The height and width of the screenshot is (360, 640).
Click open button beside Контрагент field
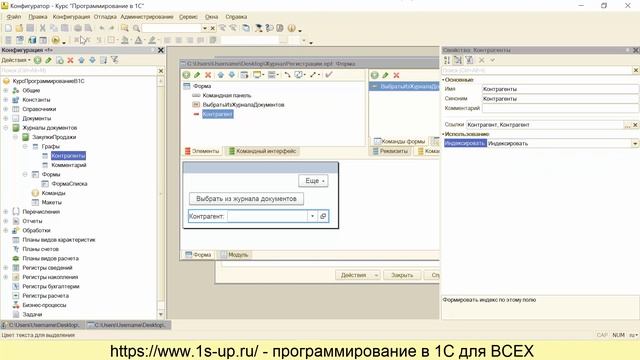tap(323, 216)
